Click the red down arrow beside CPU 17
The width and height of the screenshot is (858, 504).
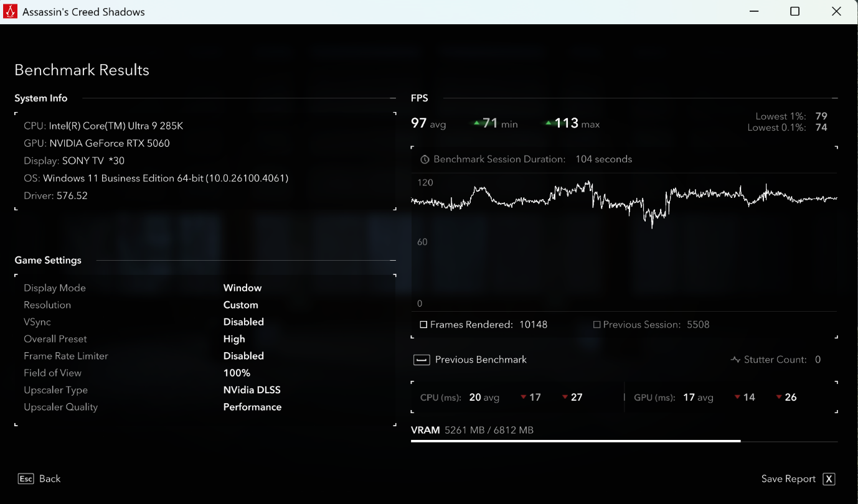(524, 398)
